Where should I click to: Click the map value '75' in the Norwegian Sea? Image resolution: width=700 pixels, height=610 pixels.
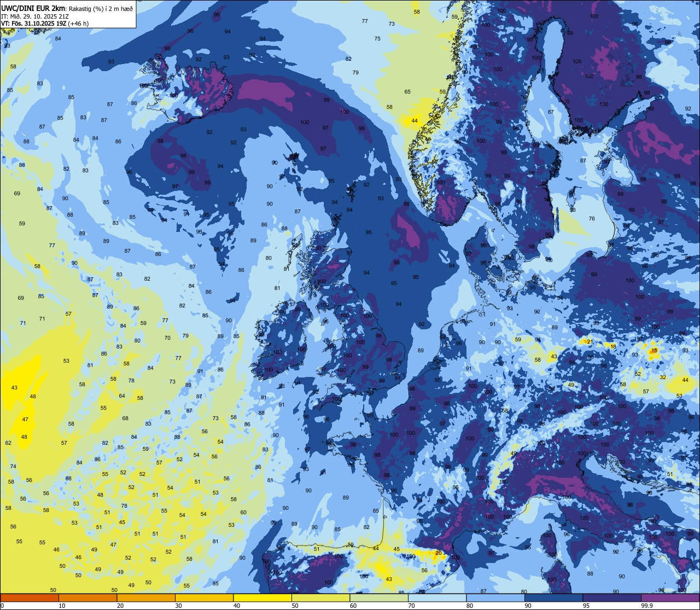(x=377, y=38)
